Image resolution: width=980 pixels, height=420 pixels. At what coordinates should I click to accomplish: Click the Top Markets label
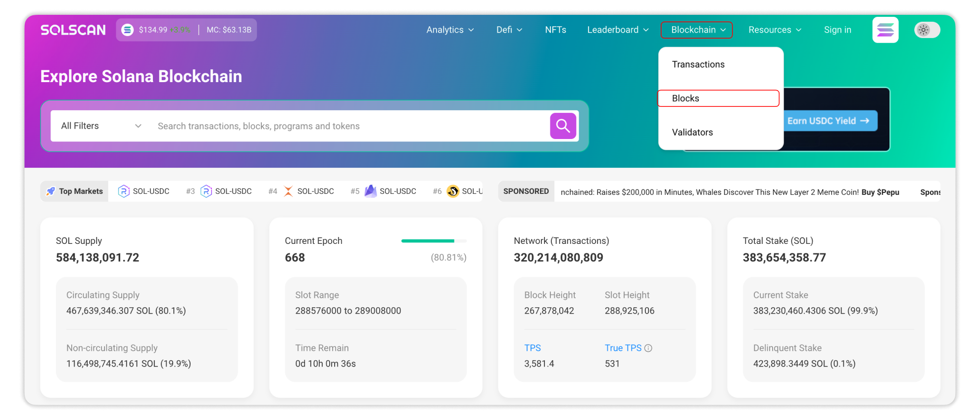pos(81,191)
